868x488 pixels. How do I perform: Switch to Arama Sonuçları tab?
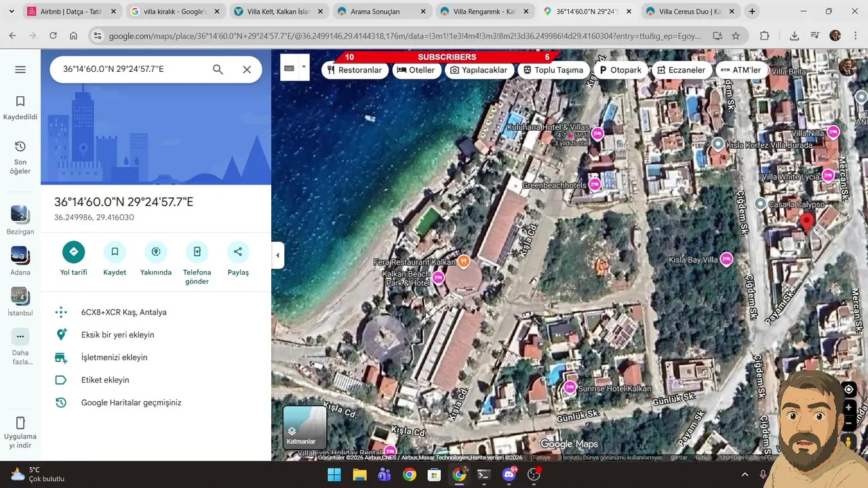click(x=382, y=12)
